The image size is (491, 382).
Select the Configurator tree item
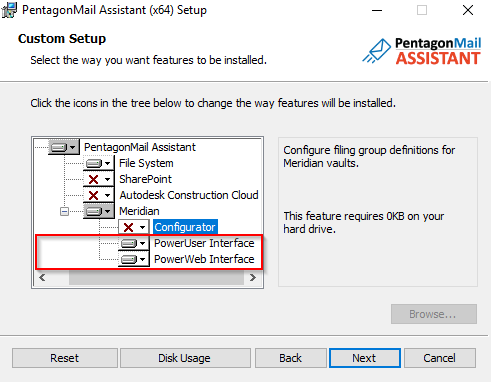[185, 227]
